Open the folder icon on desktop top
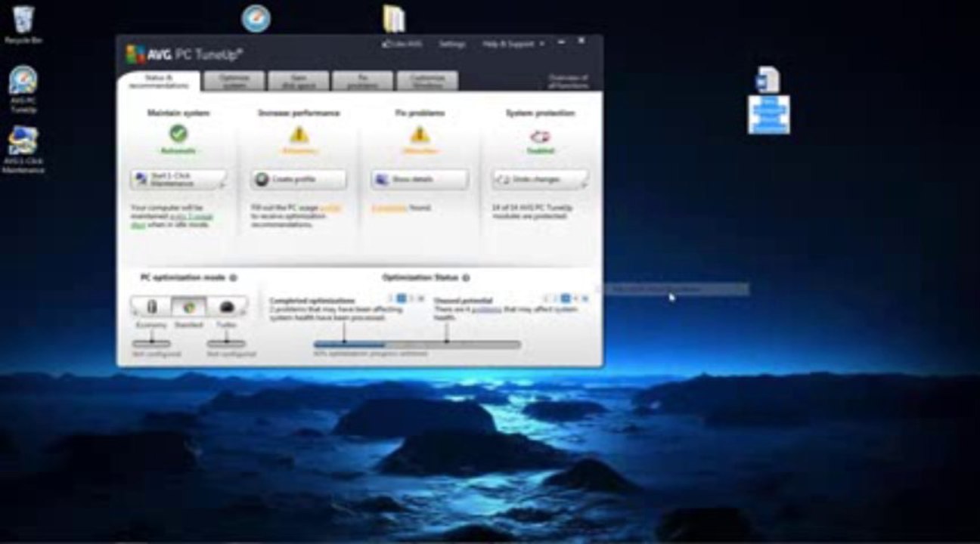Image resolution: width=980 pixels, height=544 pixels. tap(394, 19)
